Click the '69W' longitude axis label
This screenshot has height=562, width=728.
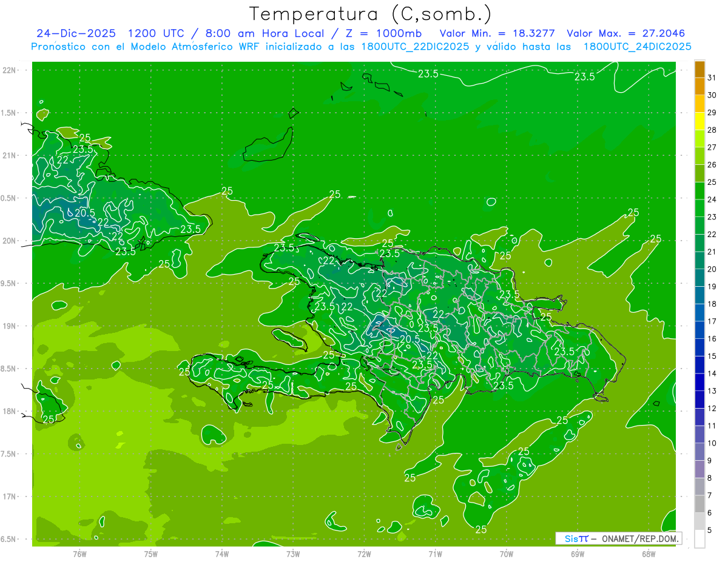click(x=578, y=554)
